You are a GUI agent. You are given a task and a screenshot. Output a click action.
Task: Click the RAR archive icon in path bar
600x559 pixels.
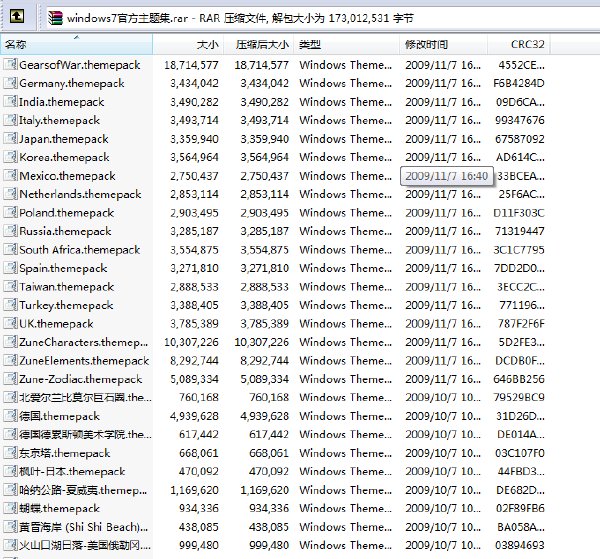[55, 18]
